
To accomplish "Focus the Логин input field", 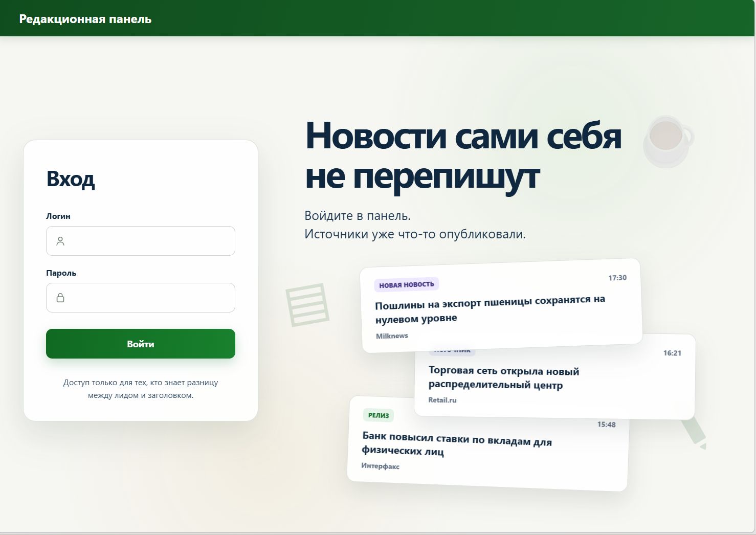I will pyautogui.click(x=141, y=241).
